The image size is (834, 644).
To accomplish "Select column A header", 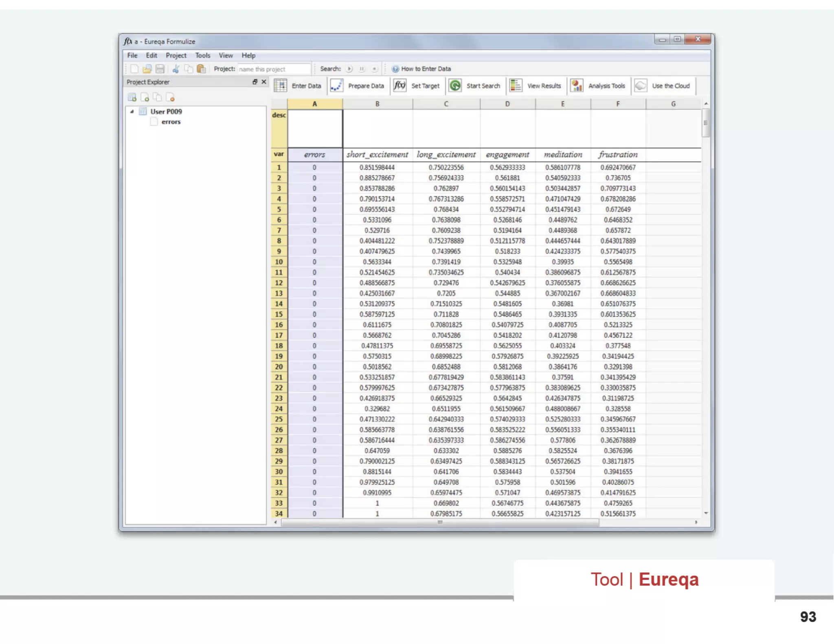I will pyautogui.click(x=315, y=104).
